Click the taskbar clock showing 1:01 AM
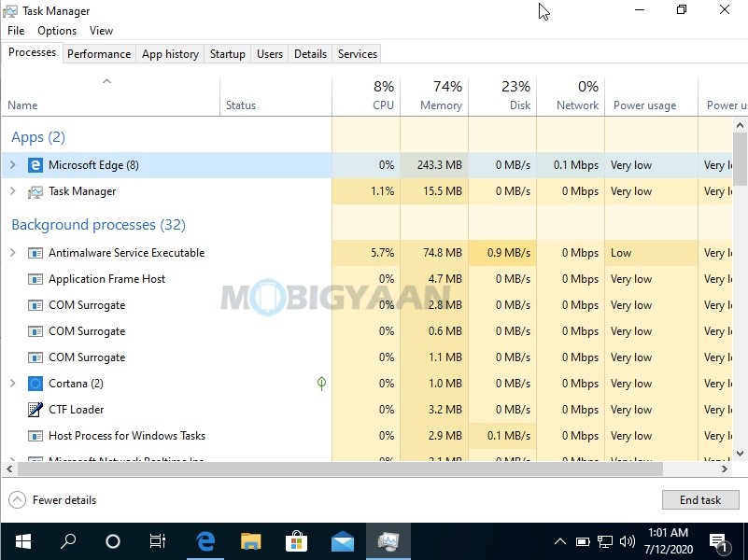The image size is (748, 560). coord(668,541)
